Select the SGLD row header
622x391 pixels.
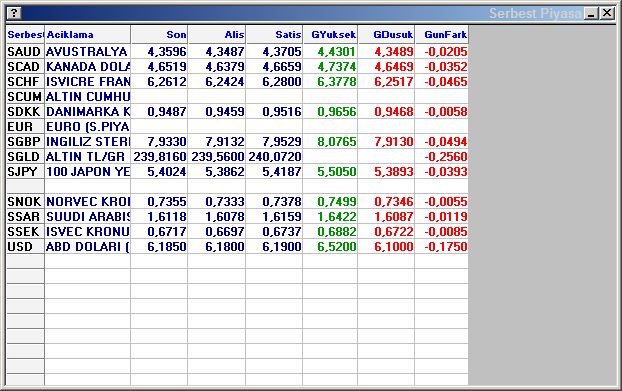(25, 157)
